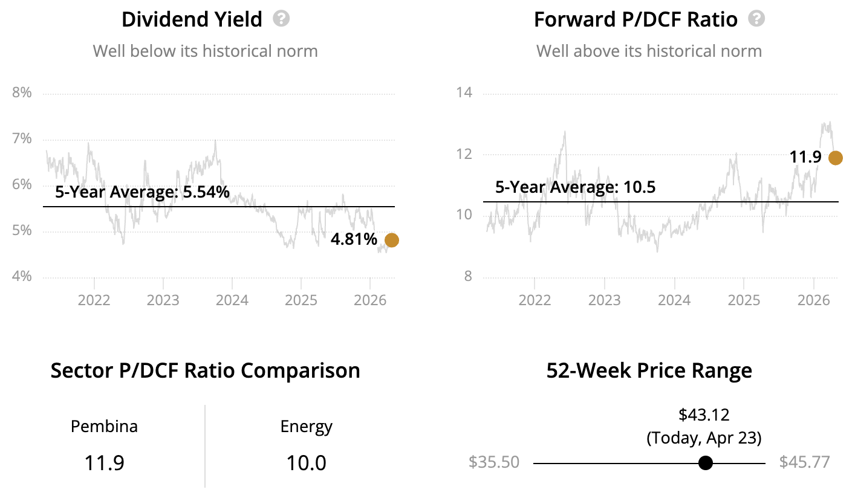Click "Well below its historical norm" subtitle
The image size is (855, 504).
pos(205,51)
